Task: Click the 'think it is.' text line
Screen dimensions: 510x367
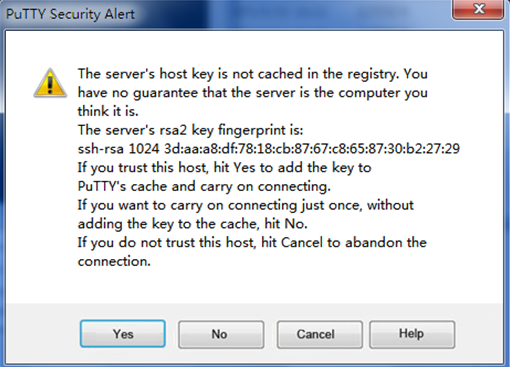Action: pos(108,111)
